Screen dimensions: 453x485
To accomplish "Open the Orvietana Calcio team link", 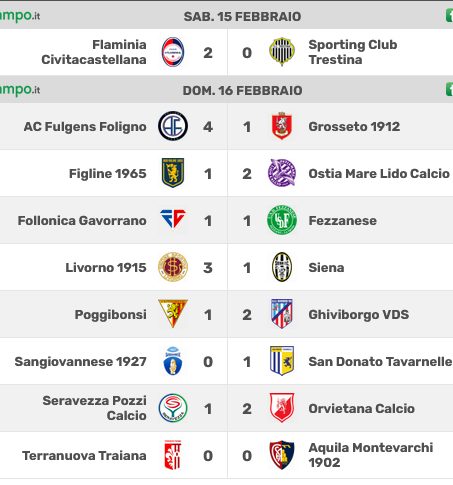I will [361, 409].
